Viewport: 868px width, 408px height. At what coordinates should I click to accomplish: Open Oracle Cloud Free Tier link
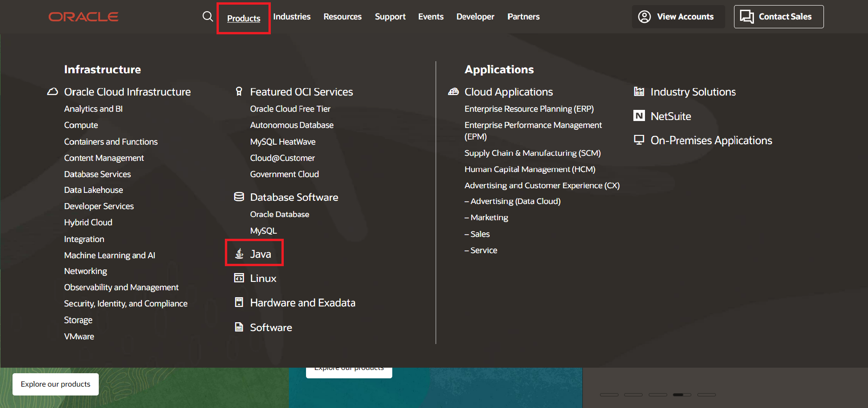click(x=290, y=109)
